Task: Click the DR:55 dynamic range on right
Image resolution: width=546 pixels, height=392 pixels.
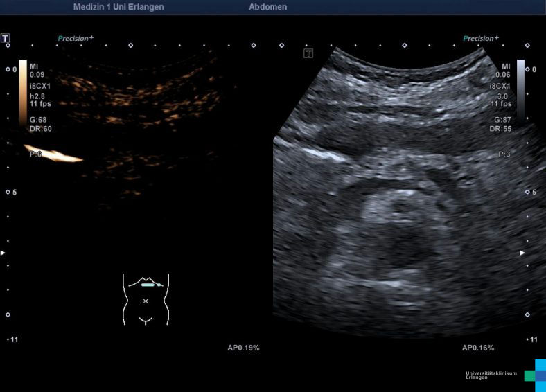Action: tap(500, 129)
